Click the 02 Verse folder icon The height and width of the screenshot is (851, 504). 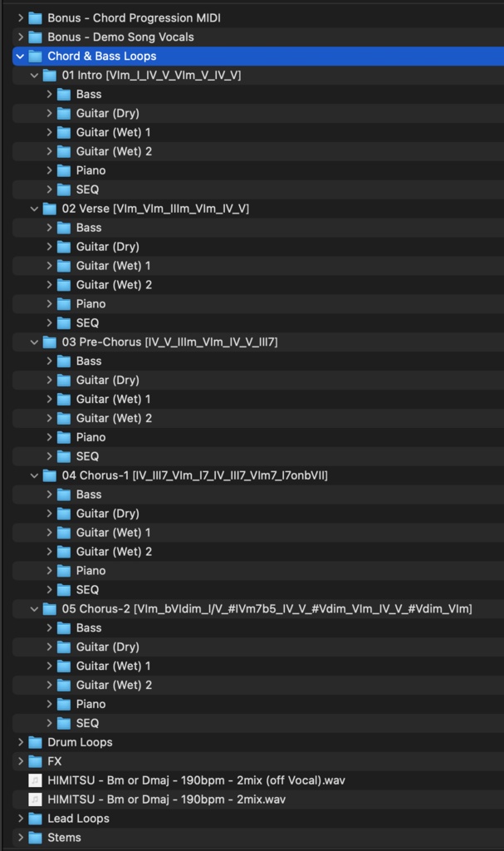49,209
